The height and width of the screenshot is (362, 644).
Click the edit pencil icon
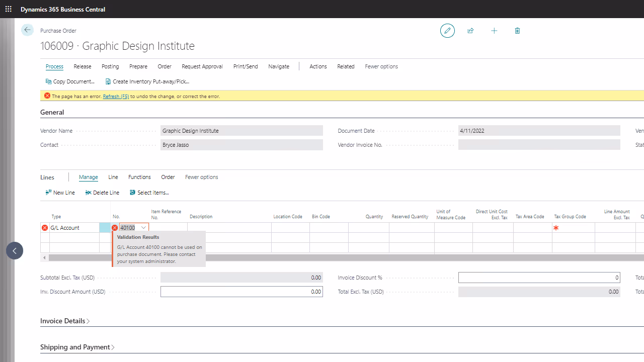coord(447,31)
